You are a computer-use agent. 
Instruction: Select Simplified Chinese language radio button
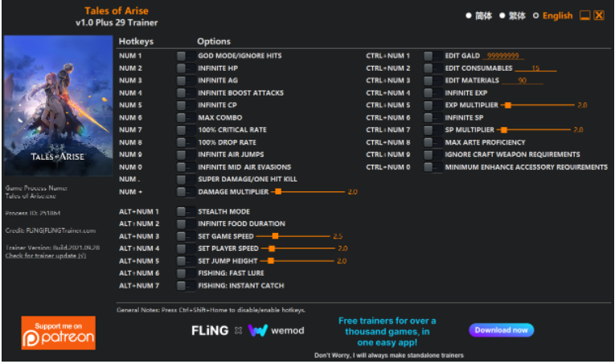[469, 16]
